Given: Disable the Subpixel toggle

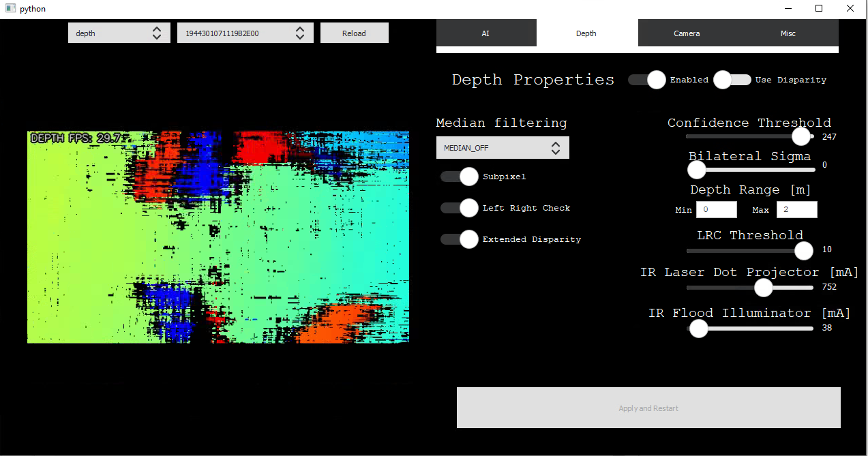Looking at the screenshot, I should (460, 177).
